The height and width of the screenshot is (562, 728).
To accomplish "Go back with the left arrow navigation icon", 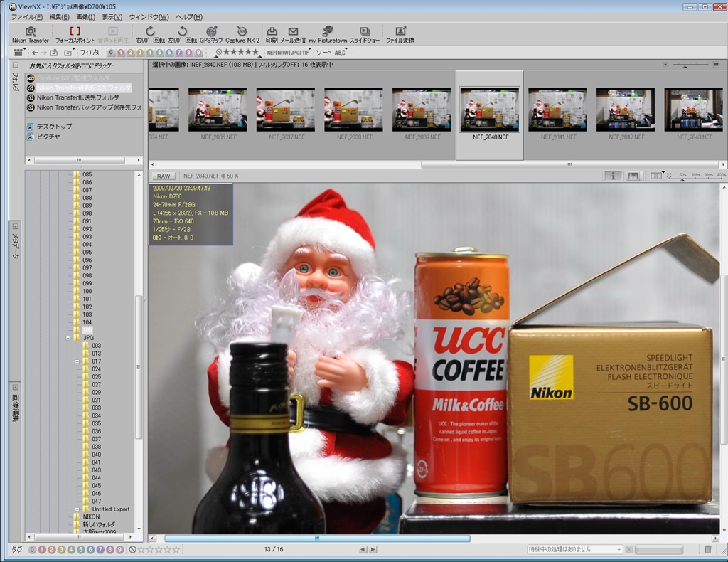I will (35, 53).
